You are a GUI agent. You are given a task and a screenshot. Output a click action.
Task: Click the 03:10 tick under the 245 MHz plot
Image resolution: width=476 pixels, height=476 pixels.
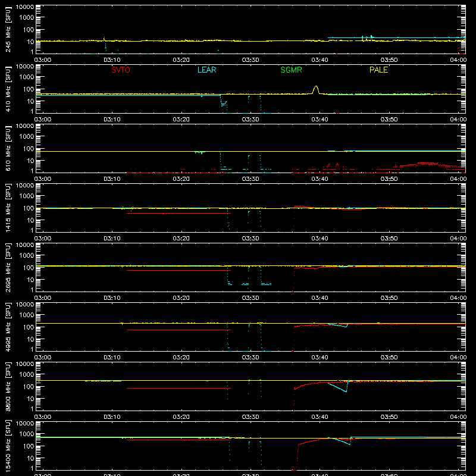(112, 60)
